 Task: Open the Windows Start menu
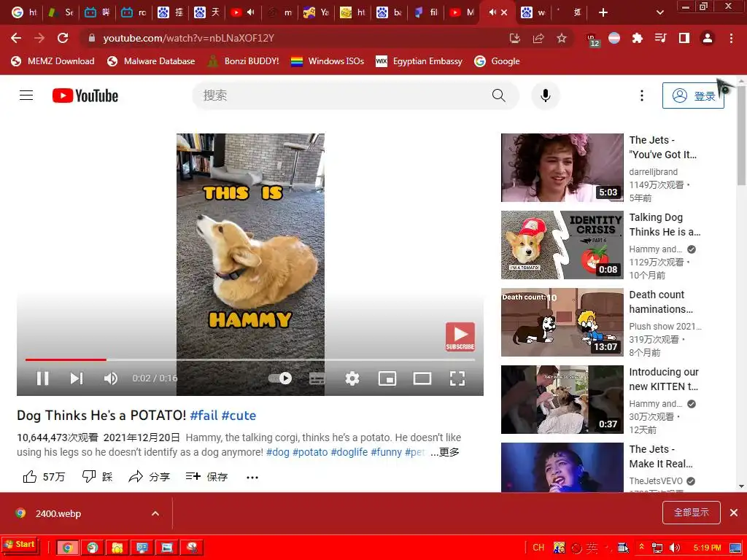(20, 544)
